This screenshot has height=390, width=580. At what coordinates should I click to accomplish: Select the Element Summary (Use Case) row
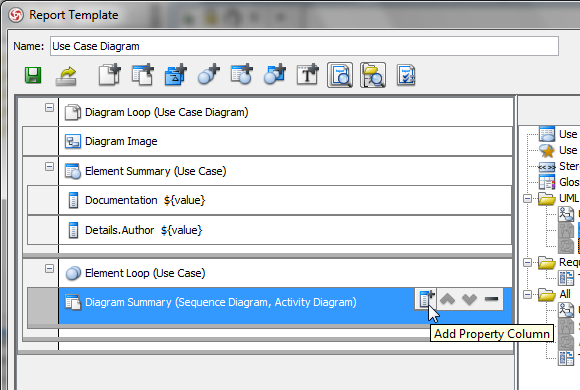point(286,171)
